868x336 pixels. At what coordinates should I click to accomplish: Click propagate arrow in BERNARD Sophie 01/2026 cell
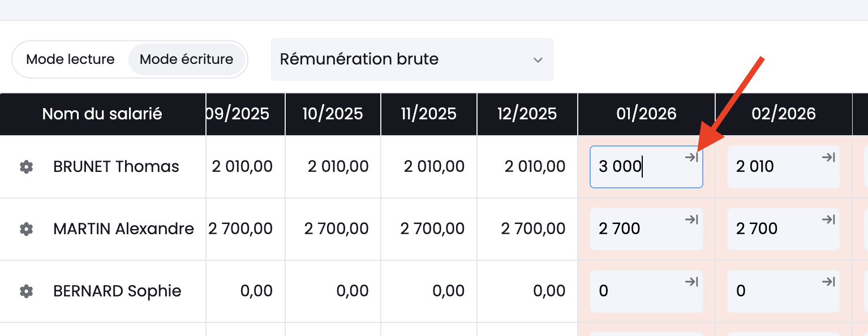[x=691, y=282]
